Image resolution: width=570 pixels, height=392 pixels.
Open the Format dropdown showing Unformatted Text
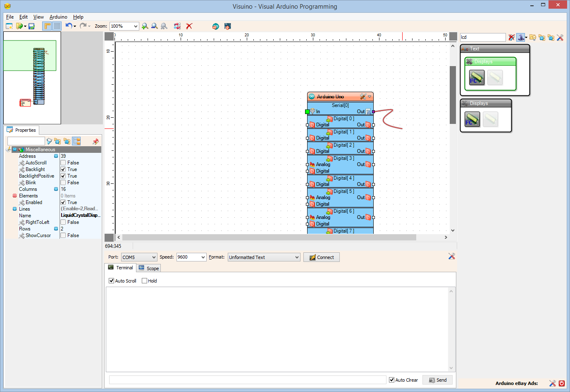[264, 257]
